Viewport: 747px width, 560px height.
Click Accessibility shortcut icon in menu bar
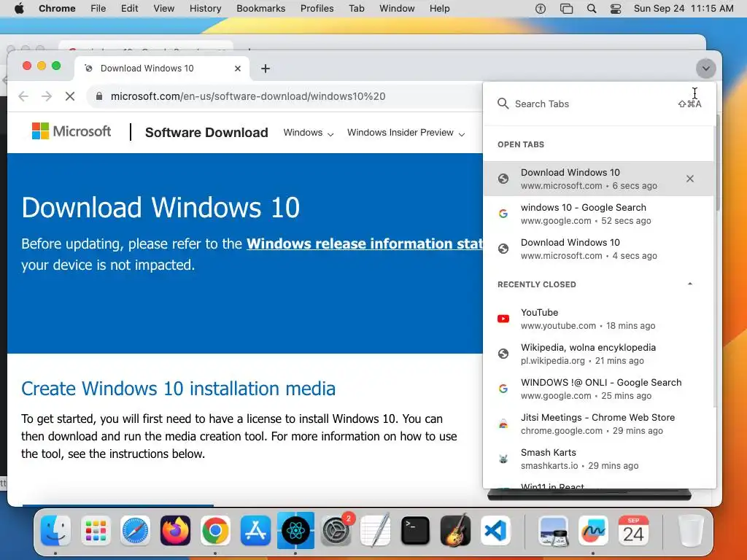541,8
